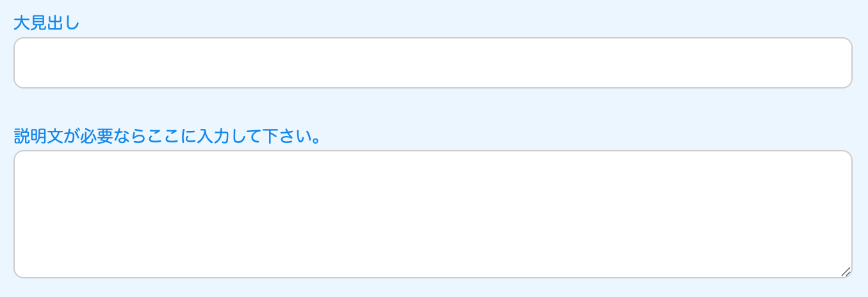Click the blue description prompt text

[167, 137]
